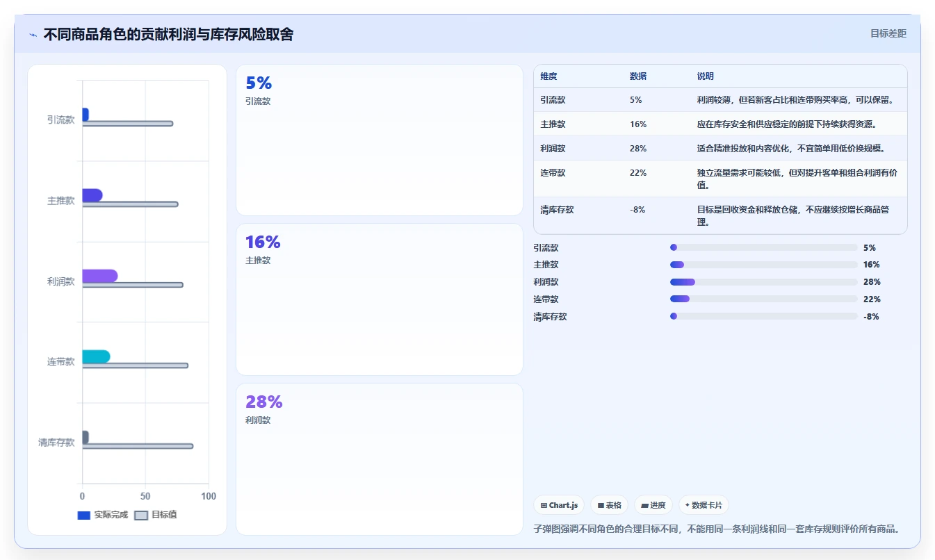This screenshot has height=560, width=935.
Task: Click the 22% value in the table
Action: coord(638,173)
